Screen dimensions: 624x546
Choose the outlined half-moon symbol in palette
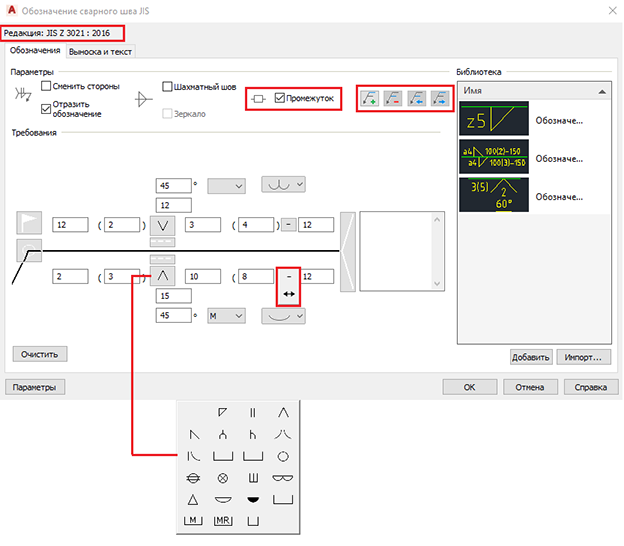[x=223, y=500]
